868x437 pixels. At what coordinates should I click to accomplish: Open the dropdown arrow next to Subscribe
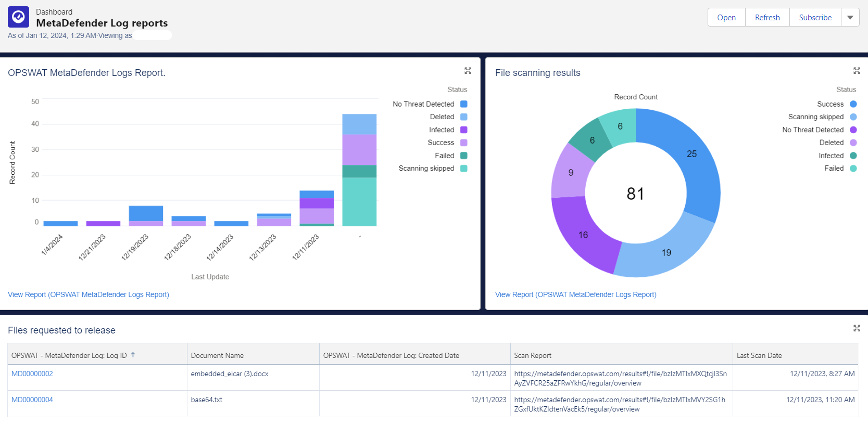(x=850, y=17)
